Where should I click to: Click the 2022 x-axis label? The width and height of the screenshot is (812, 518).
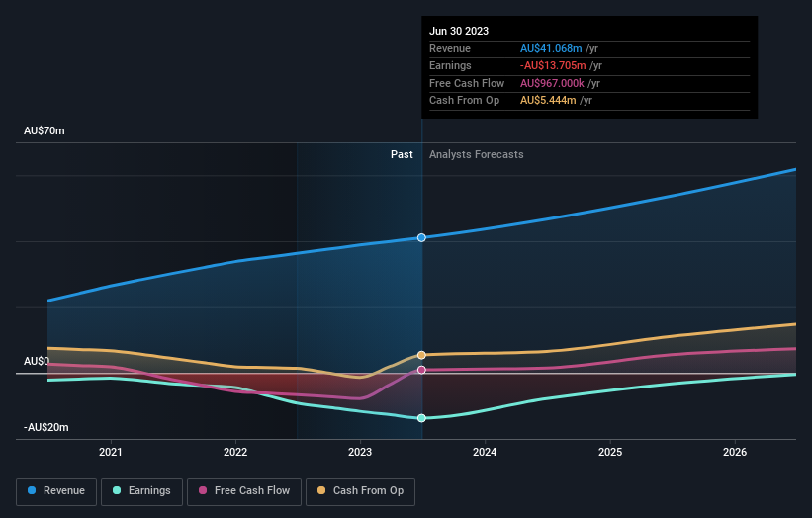[235, 452]
